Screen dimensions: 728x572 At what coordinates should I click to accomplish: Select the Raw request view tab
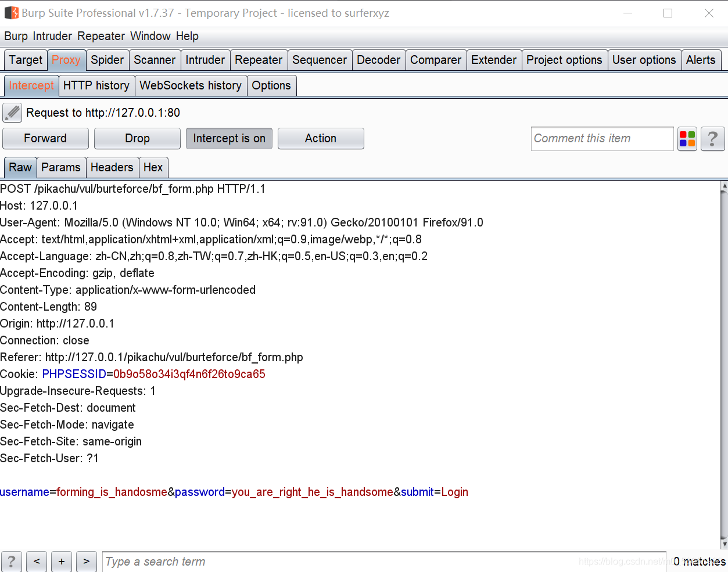coord(20,167)
